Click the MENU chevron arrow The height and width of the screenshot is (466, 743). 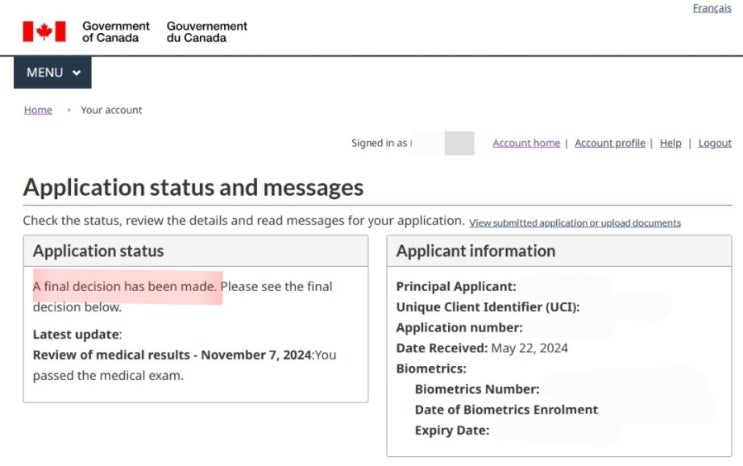pos(77,73)
